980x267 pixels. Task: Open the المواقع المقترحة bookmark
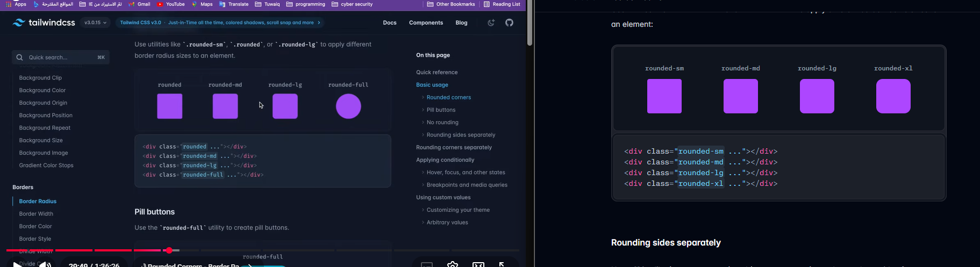coord(53,4)
